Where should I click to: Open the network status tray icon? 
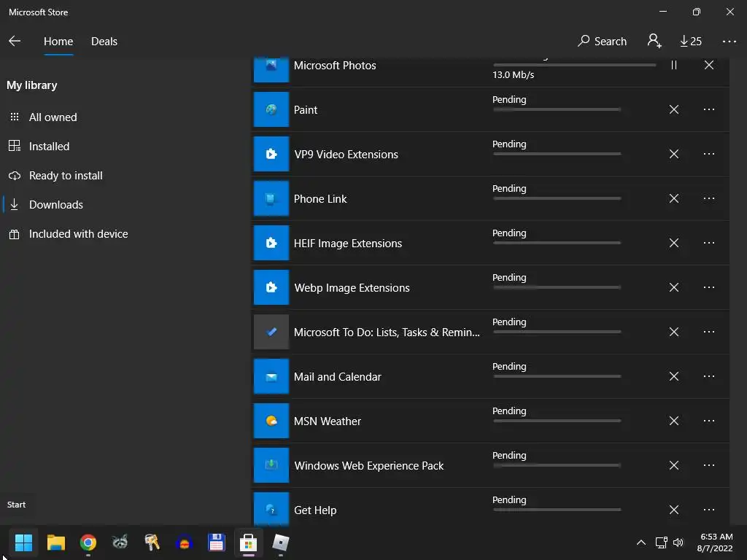click(x=661, y=542)
